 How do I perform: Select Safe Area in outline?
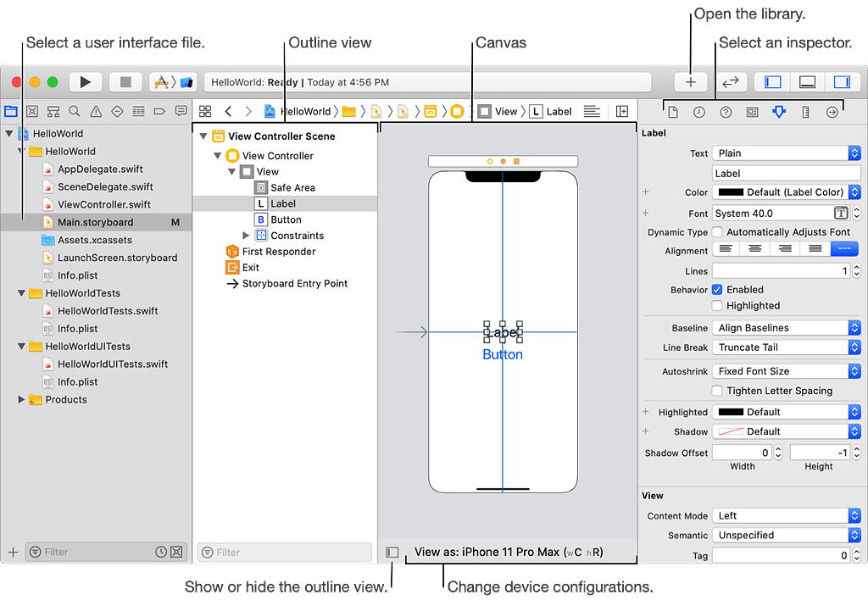tap(292, 187)
